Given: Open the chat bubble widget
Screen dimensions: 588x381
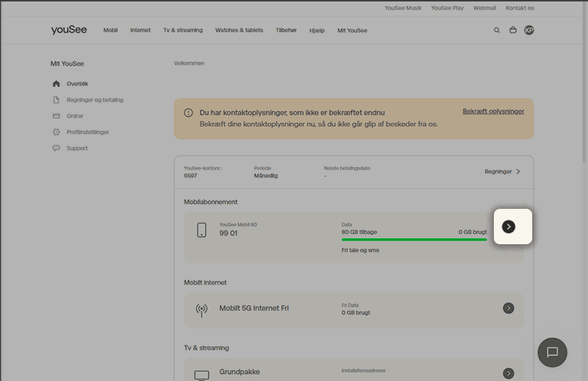Looking at the screenshot, I should 552,352.
